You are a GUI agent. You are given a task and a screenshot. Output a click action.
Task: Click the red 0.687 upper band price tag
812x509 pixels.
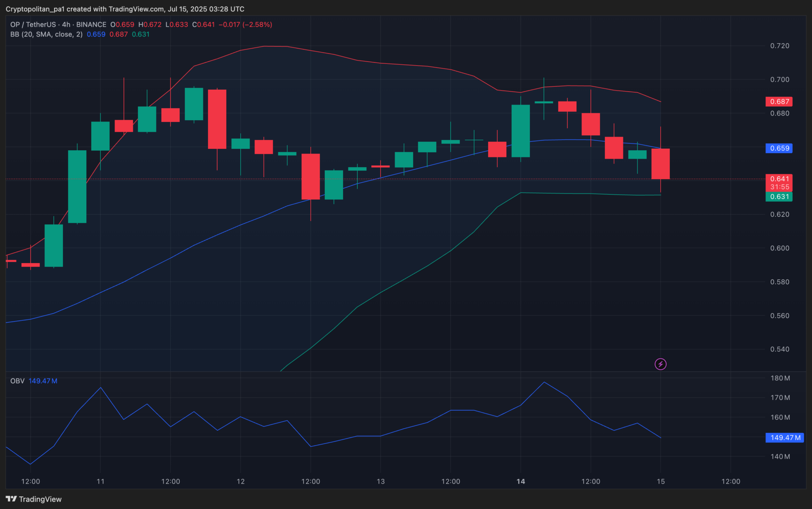779,102
